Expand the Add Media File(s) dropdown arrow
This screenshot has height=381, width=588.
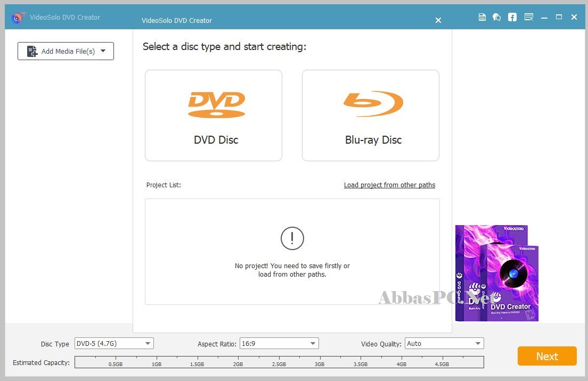point(103,51)
